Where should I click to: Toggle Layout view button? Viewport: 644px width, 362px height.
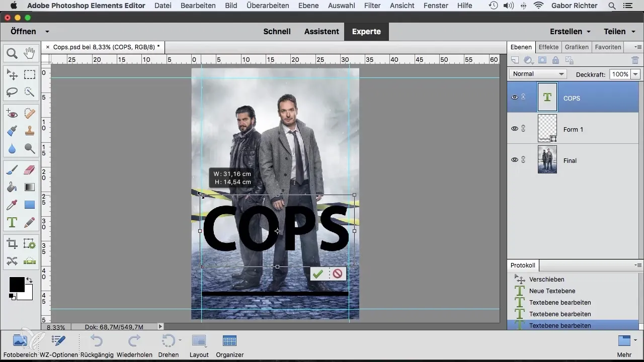(x=199, y=346)
